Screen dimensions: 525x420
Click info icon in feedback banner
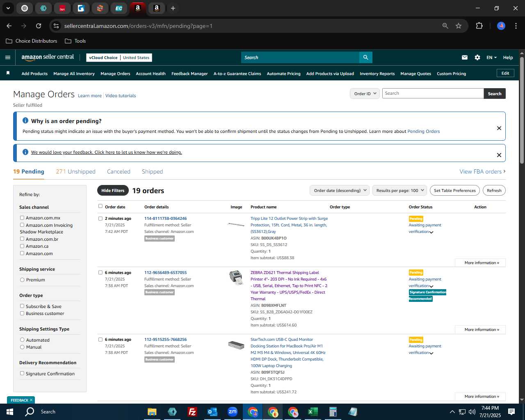click(x=25, y=152)
